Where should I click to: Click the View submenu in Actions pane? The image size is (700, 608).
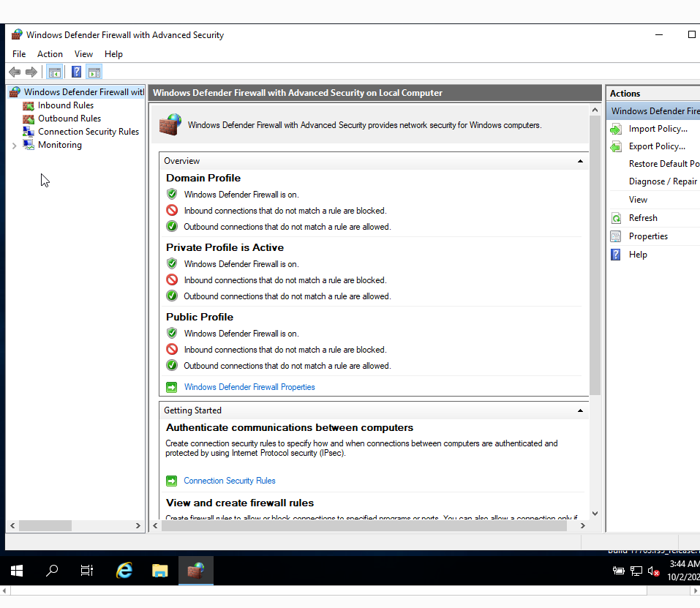[x=638, y=200]
